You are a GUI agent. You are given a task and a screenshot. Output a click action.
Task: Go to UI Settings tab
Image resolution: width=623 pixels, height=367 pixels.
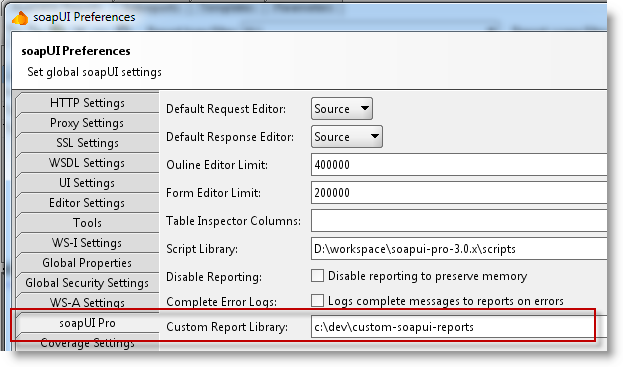[x=87, y=183]
